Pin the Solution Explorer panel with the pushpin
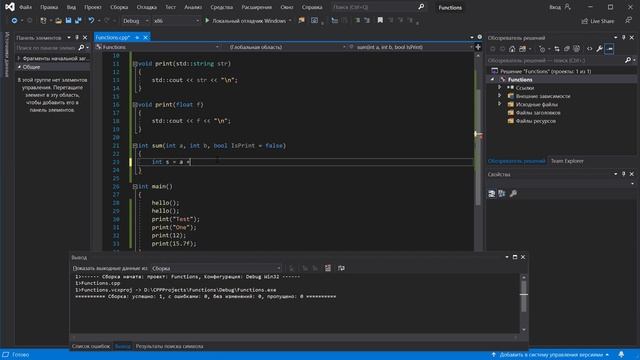Image resolution: width=640 pixels, height=360 pixels. [x=624, y=38]
